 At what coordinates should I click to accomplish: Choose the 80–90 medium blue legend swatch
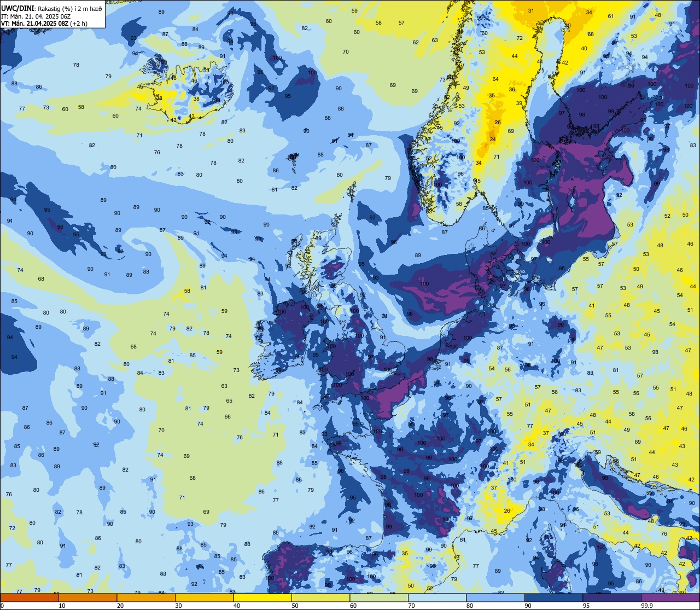(x=495, y=597)
